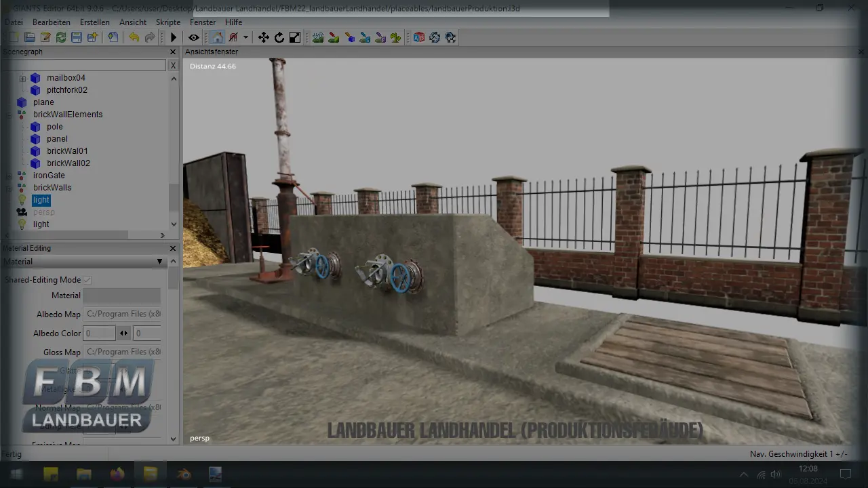Select brickWall02 in the tree
Screen dimensions: 868x488
point(68,163)
